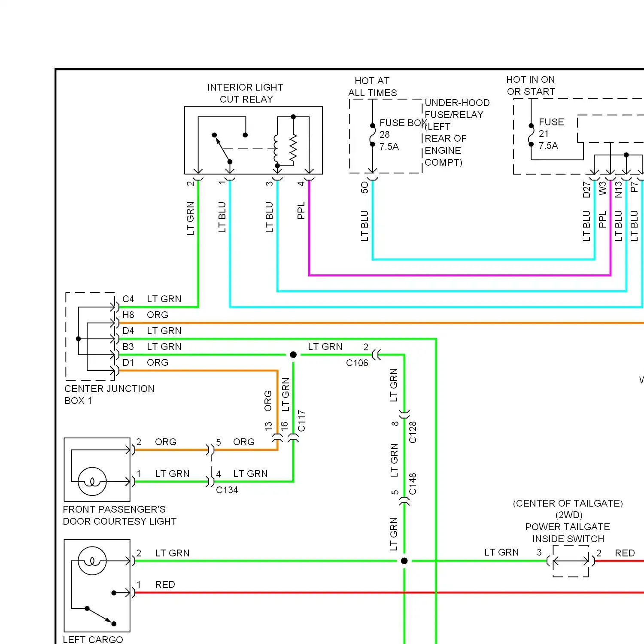
Task: Click junction box terminal label B3
Action: pos(128,346)
